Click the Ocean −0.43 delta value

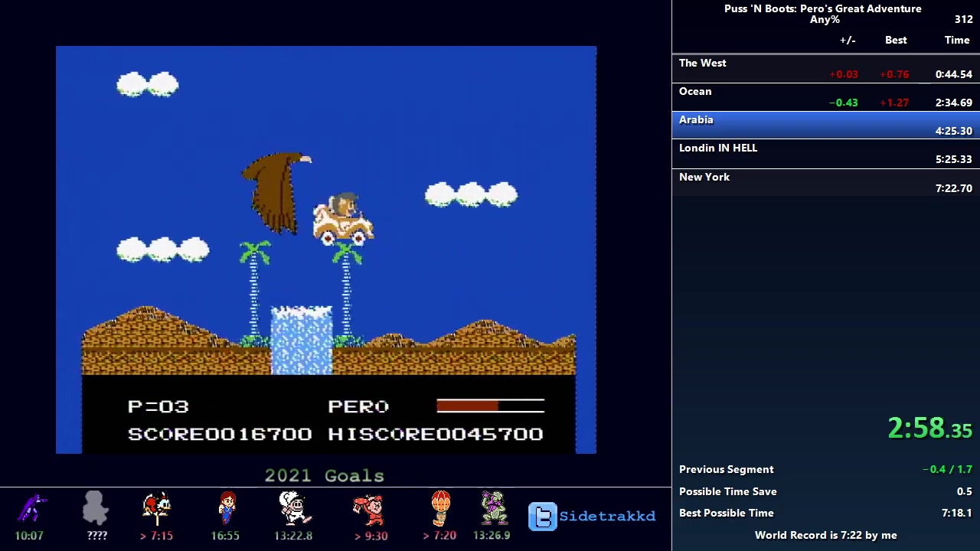pyautogui.click(x=843, y=103)
